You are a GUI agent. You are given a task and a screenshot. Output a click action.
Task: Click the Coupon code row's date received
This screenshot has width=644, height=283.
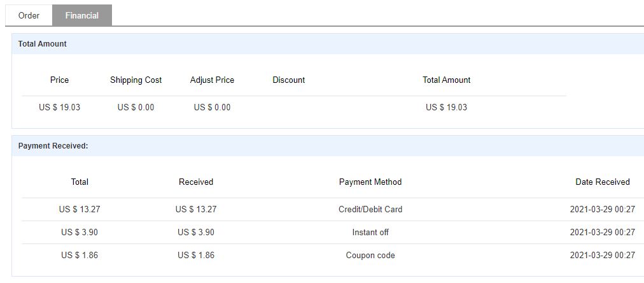tap(602, 255)
